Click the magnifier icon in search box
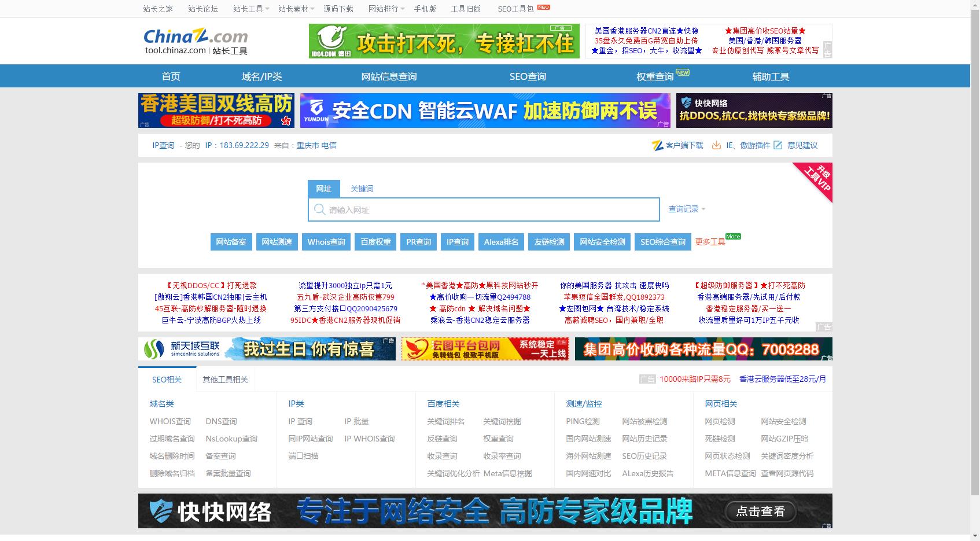The image size is (980, 541). 319,209
